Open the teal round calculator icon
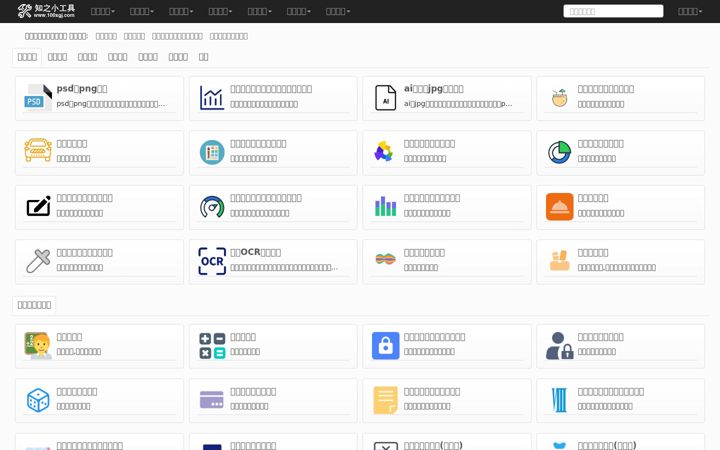 click(x=212, y=152)
